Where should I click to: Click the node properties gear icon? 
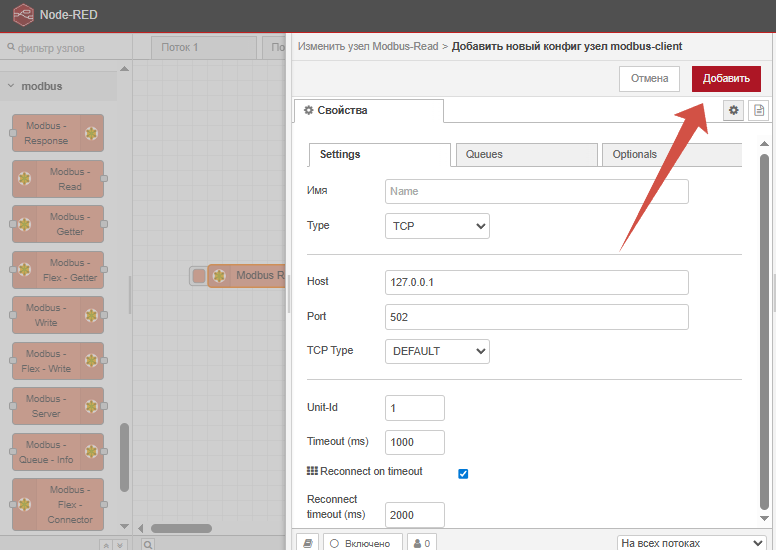coord(733,110)
